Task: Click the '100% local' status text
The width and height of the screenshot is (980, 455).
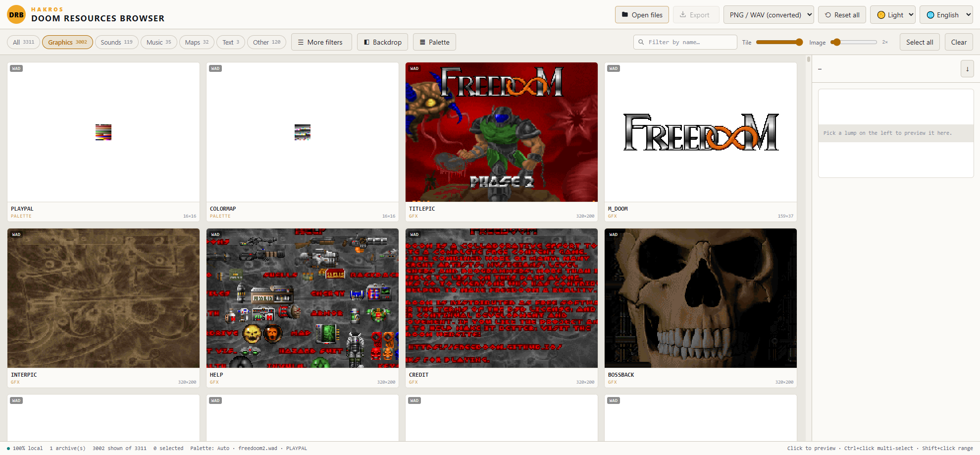Action: [28, 448]
